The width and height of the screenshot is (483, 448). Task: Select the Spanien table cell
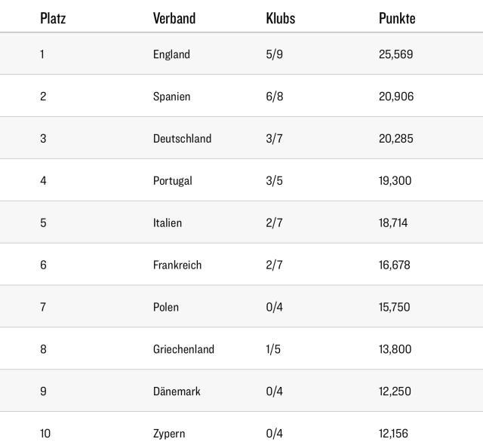171,97
